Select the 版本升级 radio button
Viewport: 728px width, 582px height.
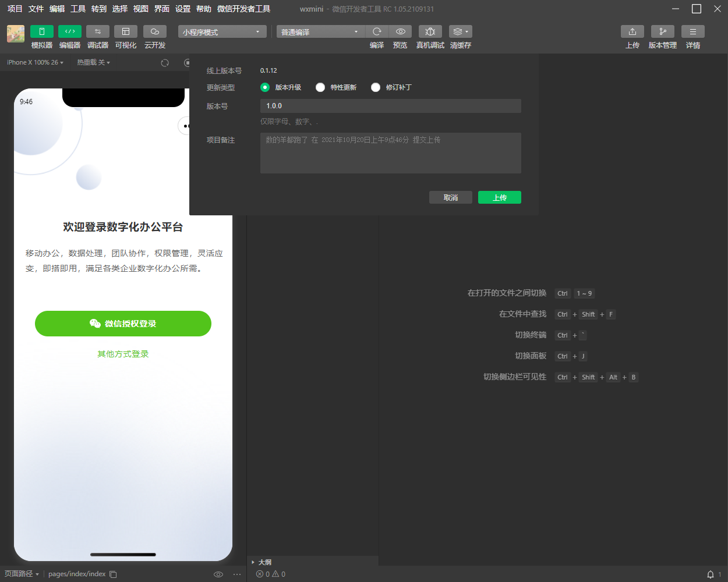coord(265,87)
